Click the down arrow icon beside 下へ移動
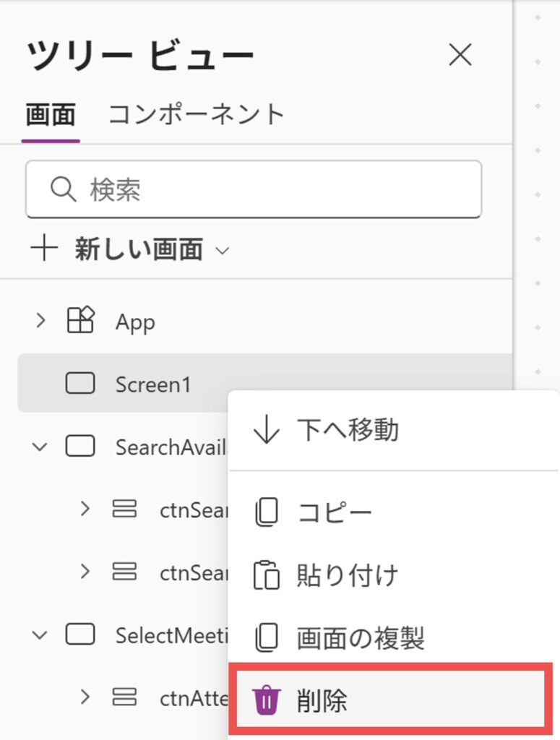 [x=268, y=429]
